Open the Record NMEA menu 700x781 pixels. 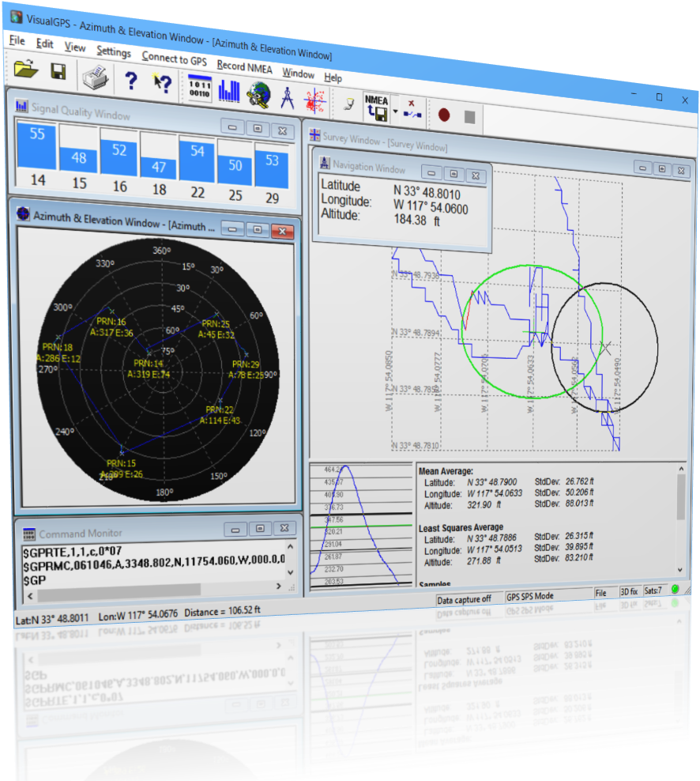pyautogui.click(x=244, y=68)
